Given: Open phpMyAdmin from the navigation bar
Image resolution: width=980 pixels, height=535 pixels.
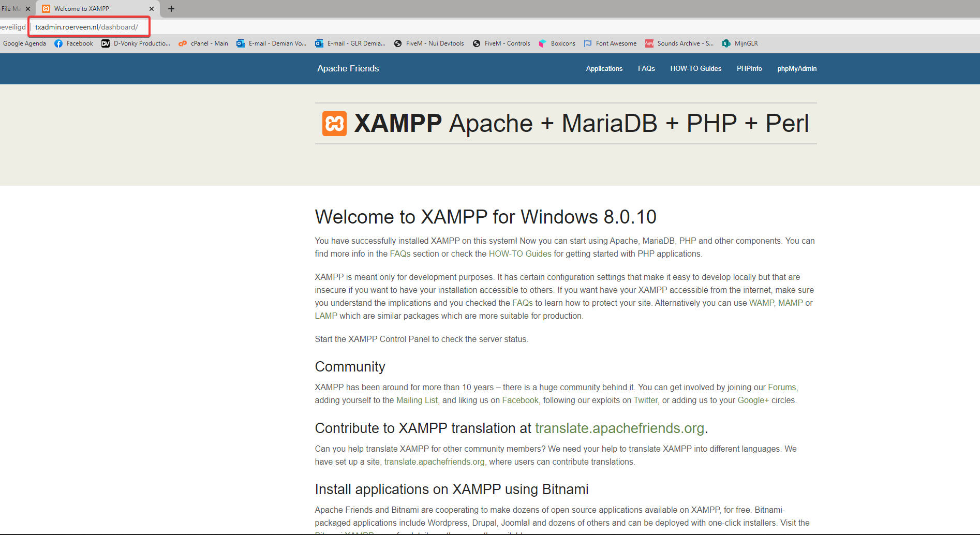Looking at the screenshot, I should pos(797,69).
